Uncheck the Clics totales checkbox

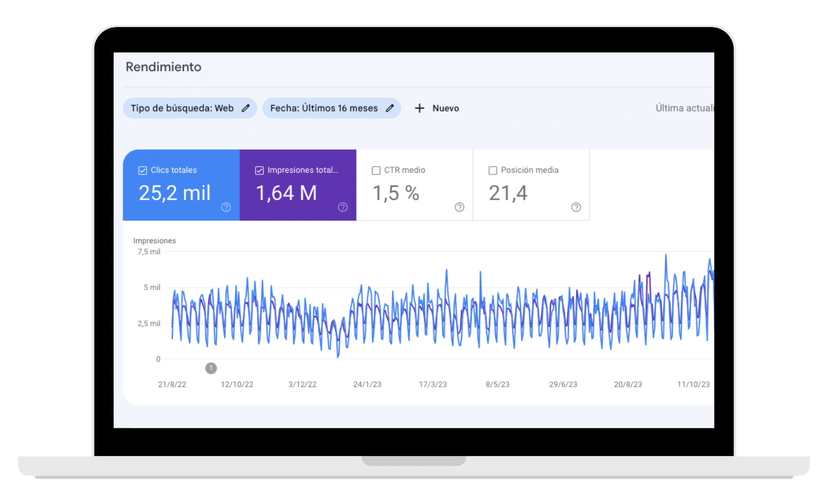(142, 171)
